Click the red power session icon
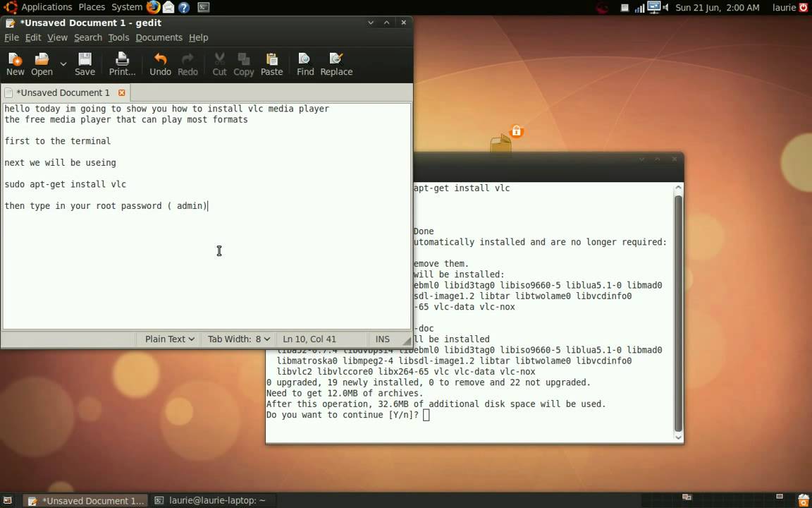This screenshot has height=508, width=812. [x=804, y=7]
